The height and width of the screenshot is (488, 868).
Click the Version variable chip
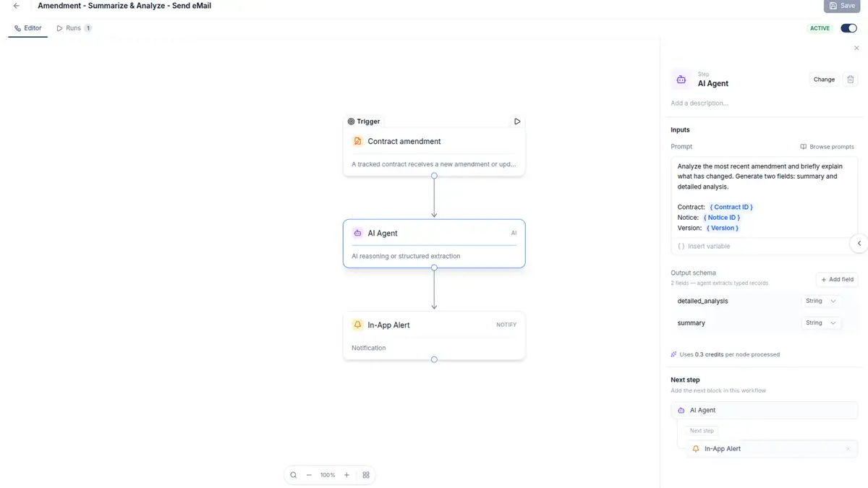click(x=723, y=228)
